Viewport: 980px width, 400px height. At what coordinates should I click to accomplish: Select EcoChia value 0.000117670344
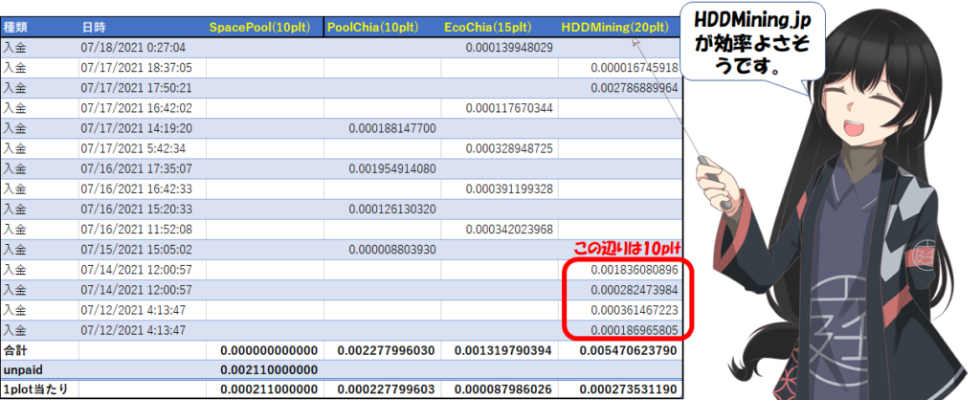pos(509,108)
